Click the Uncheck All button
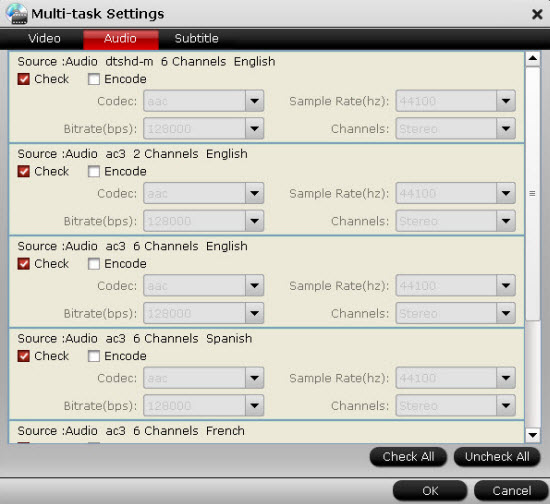 (x=497, y=457)
